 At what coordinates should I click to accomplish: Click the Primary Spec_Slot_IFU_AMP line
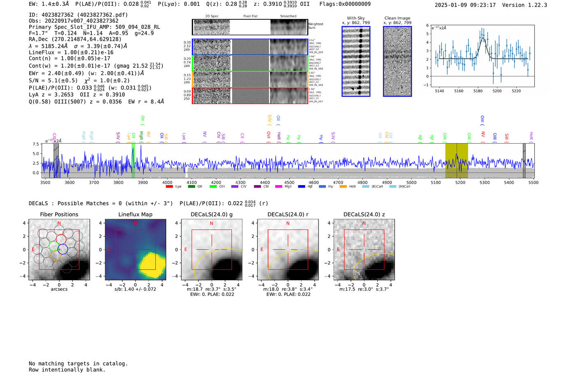[x=94, y=27]
